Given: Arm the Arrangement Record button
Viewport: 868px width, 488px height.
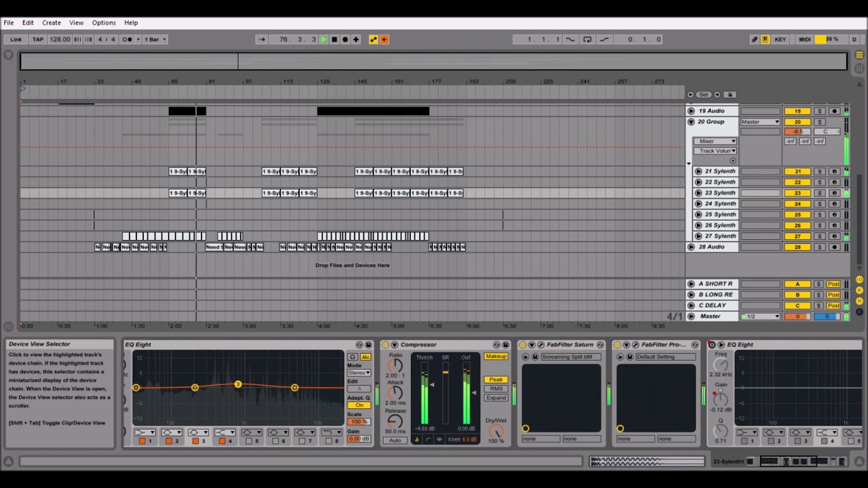Looking at the screenshot, I should pyautogui.click(x=345, y=39).
